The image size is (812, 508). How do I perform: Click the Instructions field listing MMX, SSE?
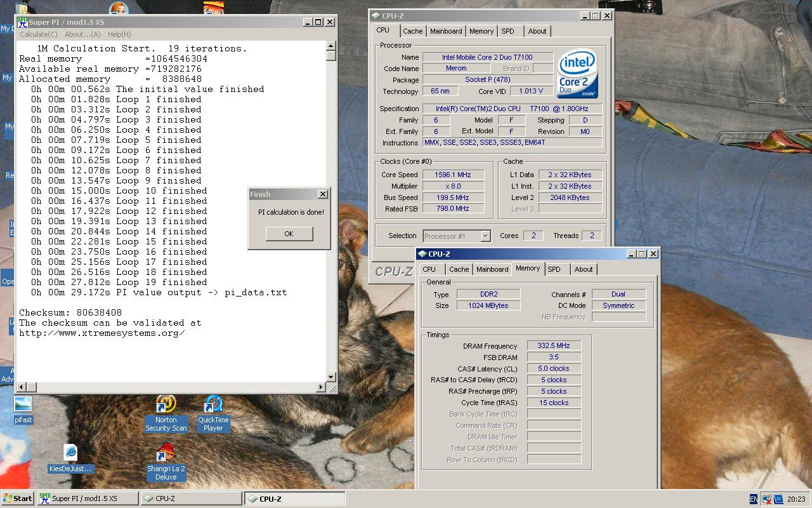(513, 142)
